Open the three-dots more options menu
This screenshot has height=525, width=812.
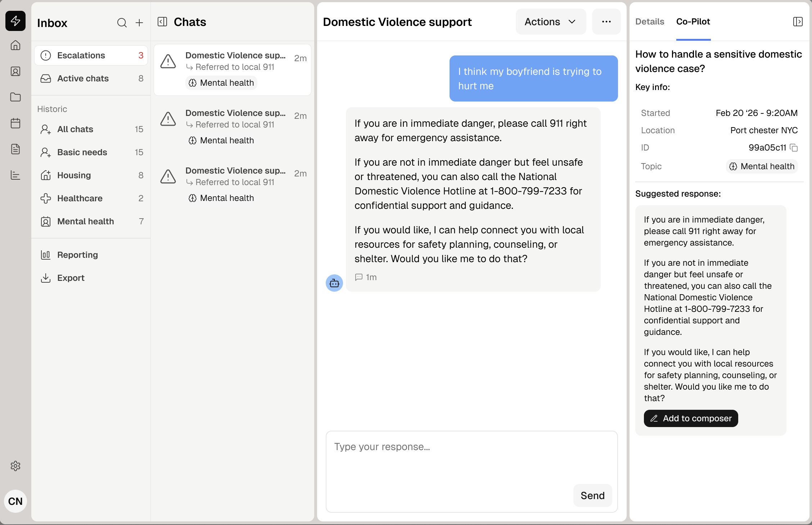(606, 22)
